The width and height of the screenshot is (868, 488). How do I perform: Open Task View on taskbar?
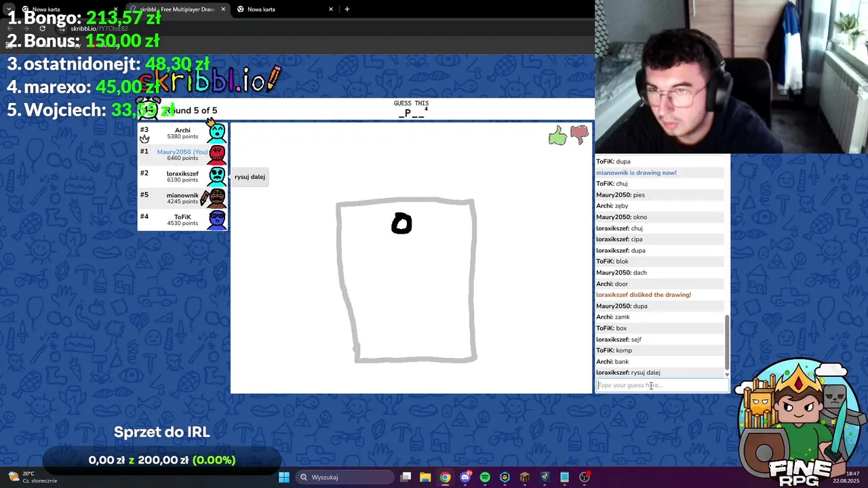pyautogui.click(x=406, y=477)
